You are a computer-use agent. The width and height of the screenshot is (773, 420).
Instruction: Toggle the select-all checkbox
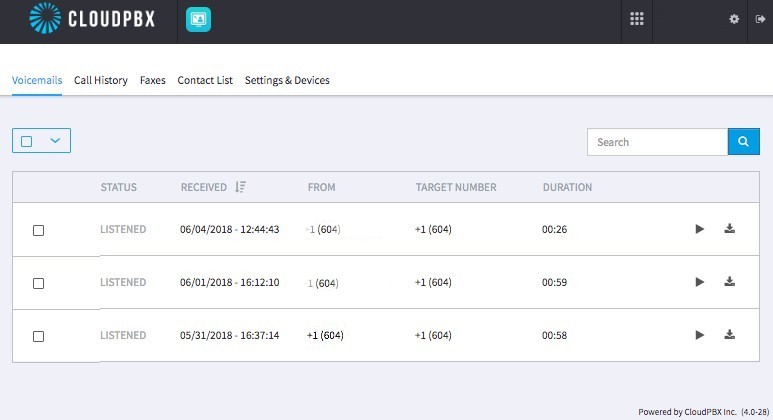click(27, 141)
